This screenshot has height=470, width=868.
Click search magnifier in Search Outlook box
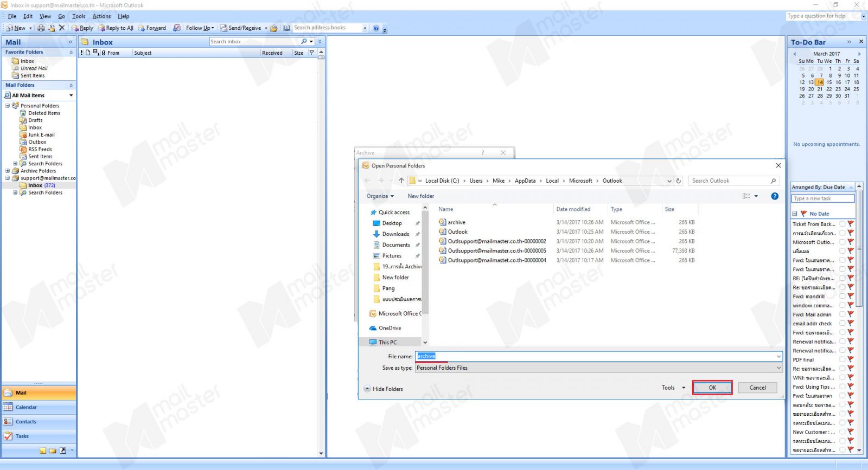pyautogui.click(x=773, y=181)
